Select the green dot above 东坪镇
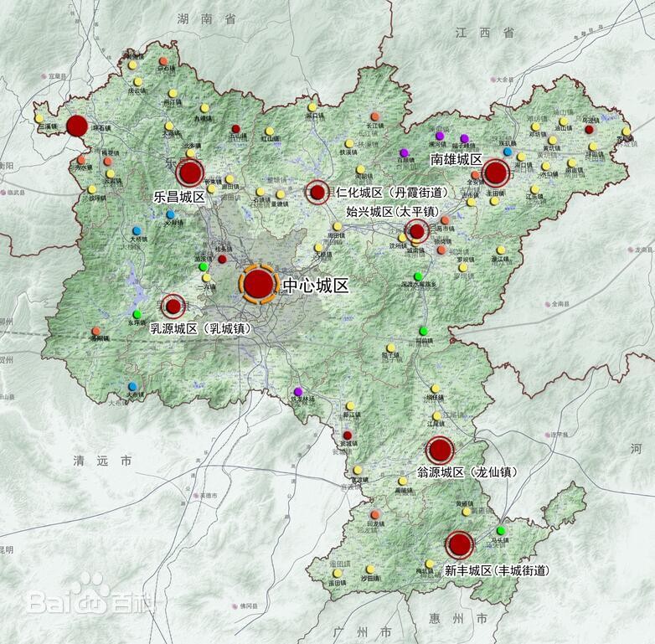 click(137, 314)
